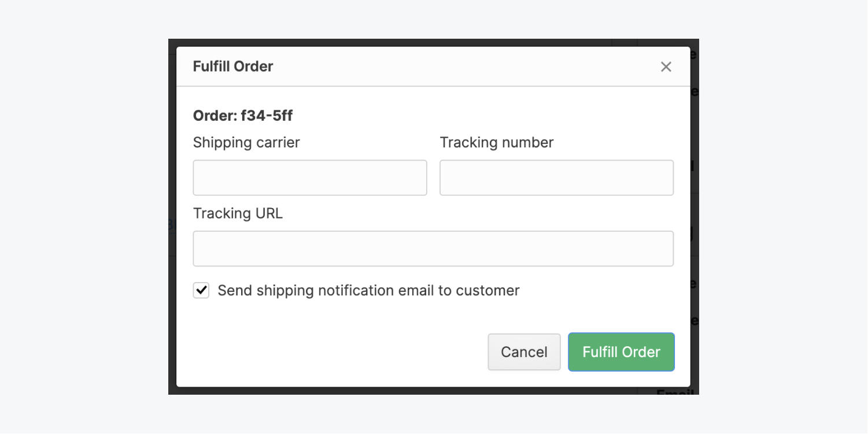Screen dimensions: 868x434
Task: Uncheck Send shipping notification email checkbox
Action: pyautogui.click(x=201, y=290)
